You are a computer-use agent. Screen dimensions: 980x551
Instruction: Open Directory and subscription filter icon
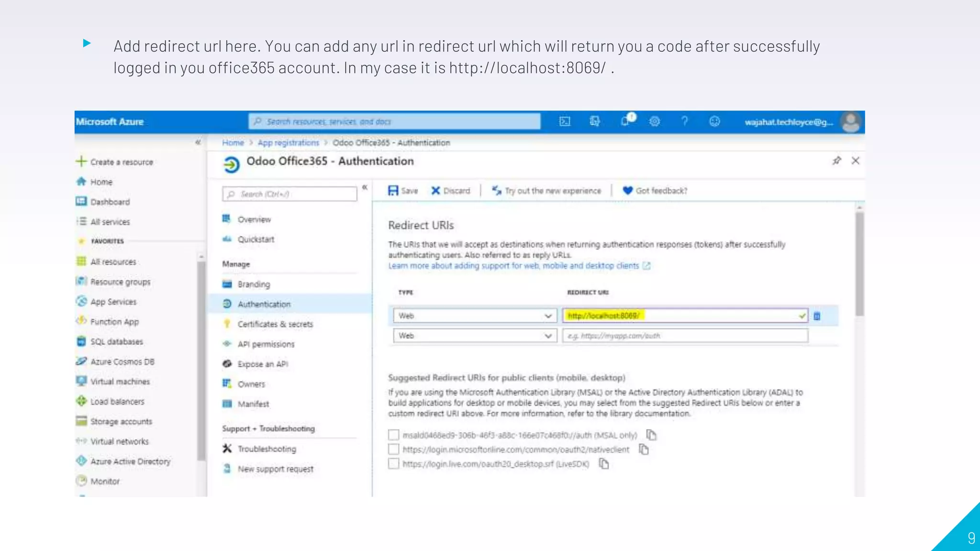tap(595, 121)
